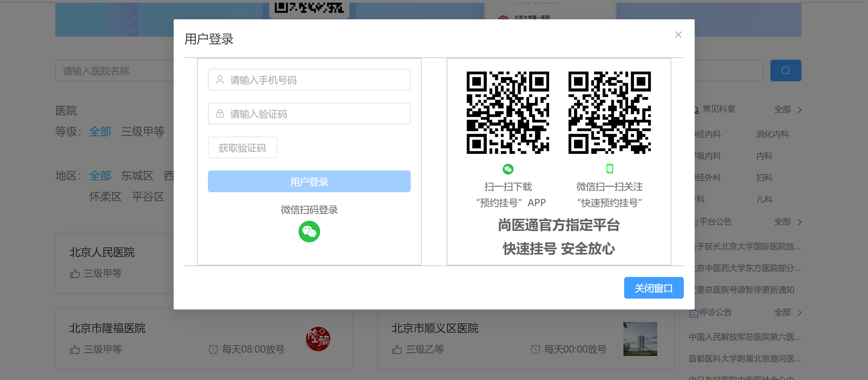
Task: Click the green phone icon under right QR code
Action: tap(610, 168)
